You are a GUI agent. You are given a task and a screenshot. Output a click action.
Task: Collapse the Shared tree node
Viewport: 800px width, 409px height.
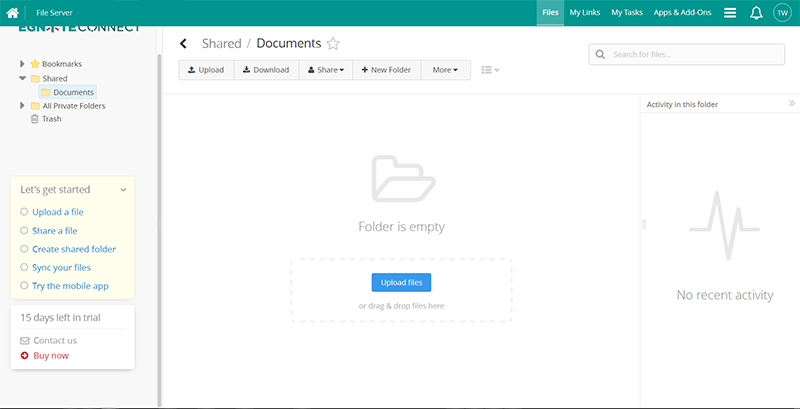pos(22,79)
